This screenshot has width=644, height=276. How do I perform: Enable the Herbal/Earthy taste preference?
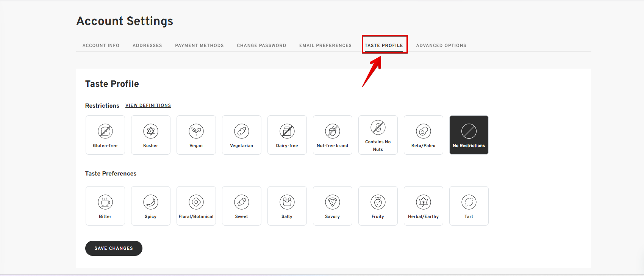424,206
